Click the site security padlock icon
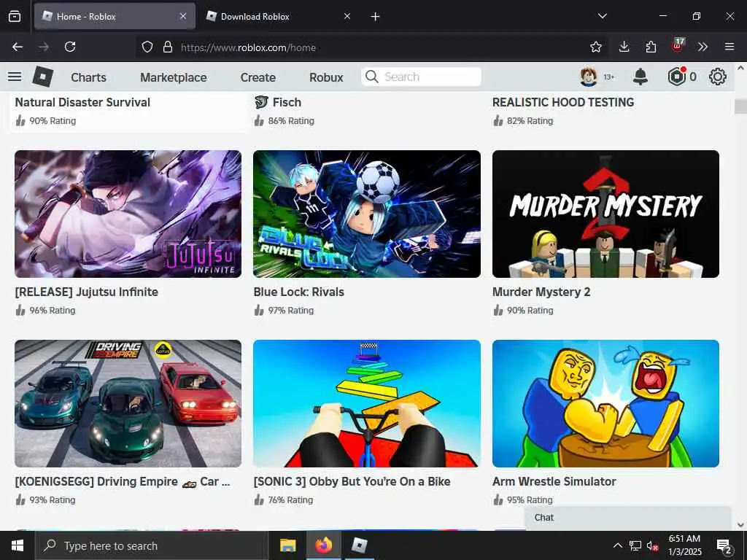The height and width of the screenshot is (560, 747). coord(167,47)
